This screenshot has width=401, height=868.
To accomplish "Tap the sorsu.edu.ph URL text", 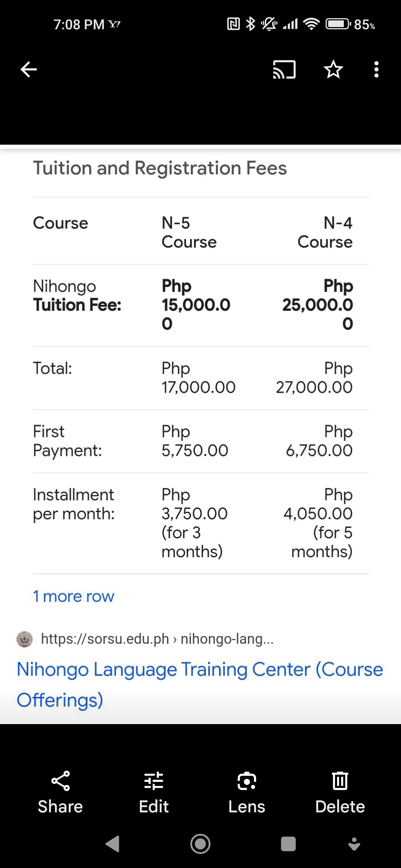I will click(x=157, y=639).
